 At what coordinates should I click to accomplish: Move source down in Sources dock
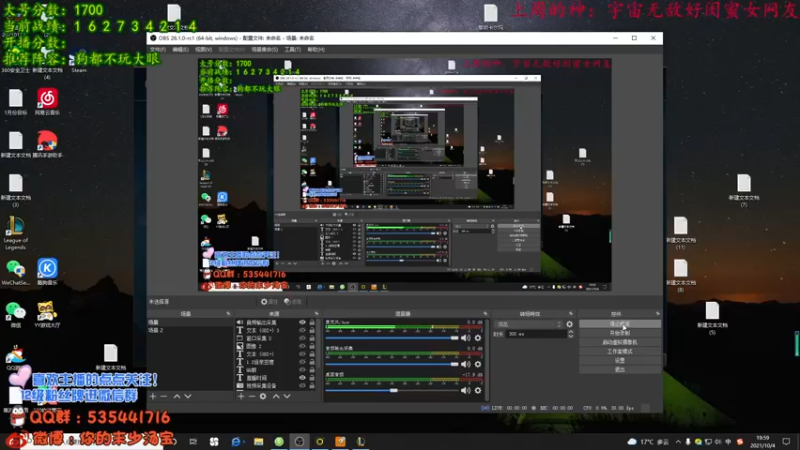(287, 396)
